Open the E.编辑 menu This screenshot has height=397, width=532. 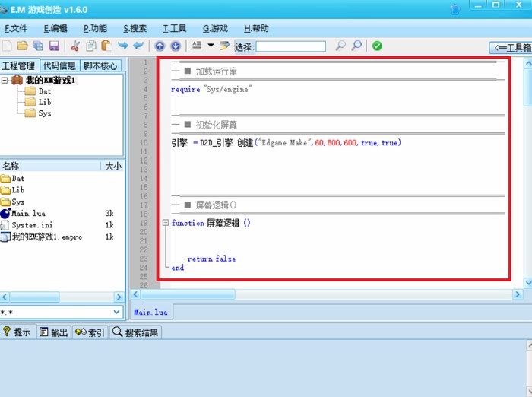click(x=55, y=29)
